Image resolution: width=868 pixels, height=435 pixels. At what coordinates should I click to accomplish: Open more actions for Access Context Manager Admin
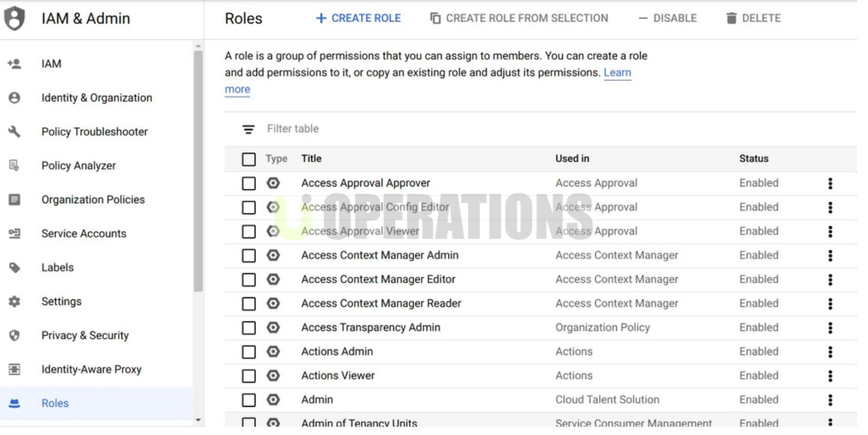coord(830,256)
